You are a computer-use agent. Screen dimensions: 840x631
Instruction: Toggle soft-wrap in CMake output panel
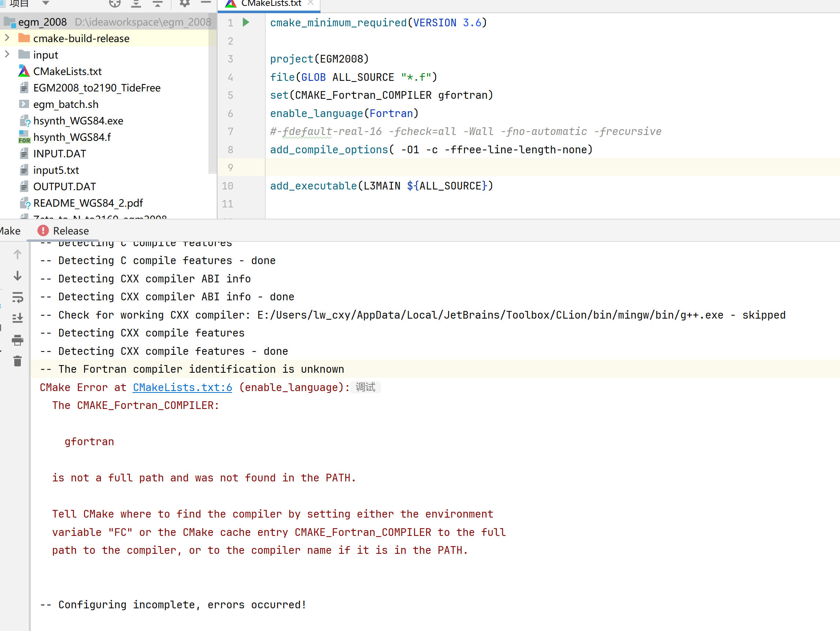tap(18, 297)
